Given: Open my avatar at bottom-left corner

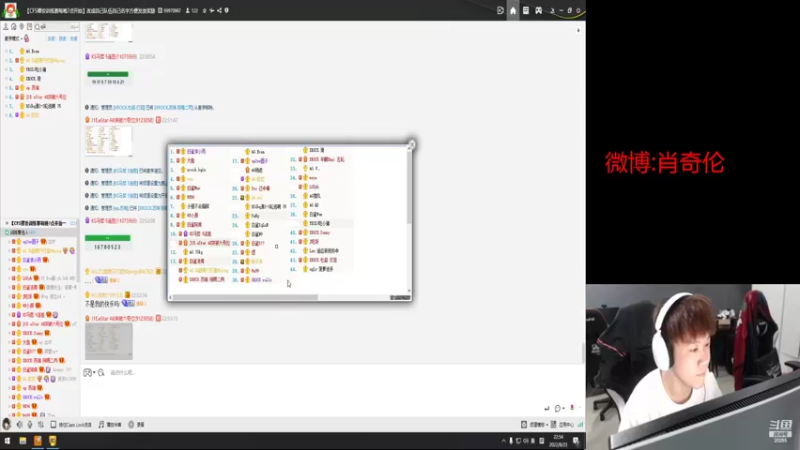Looking at the screenshot, I should click(7, 424).
